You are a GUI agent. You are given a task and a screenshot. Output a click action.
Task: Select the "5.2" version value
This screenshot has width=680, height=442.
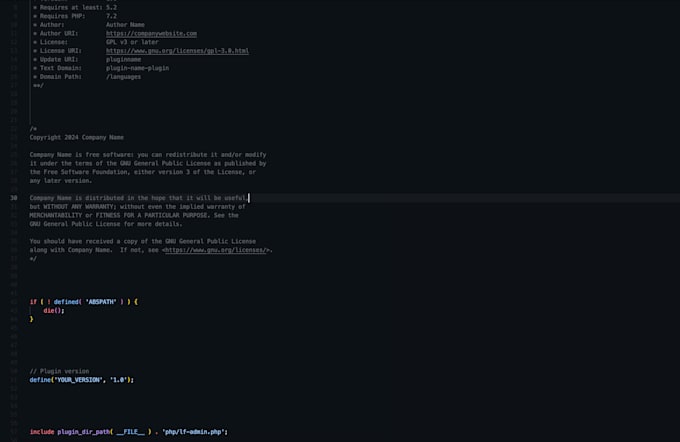(111, 7)
